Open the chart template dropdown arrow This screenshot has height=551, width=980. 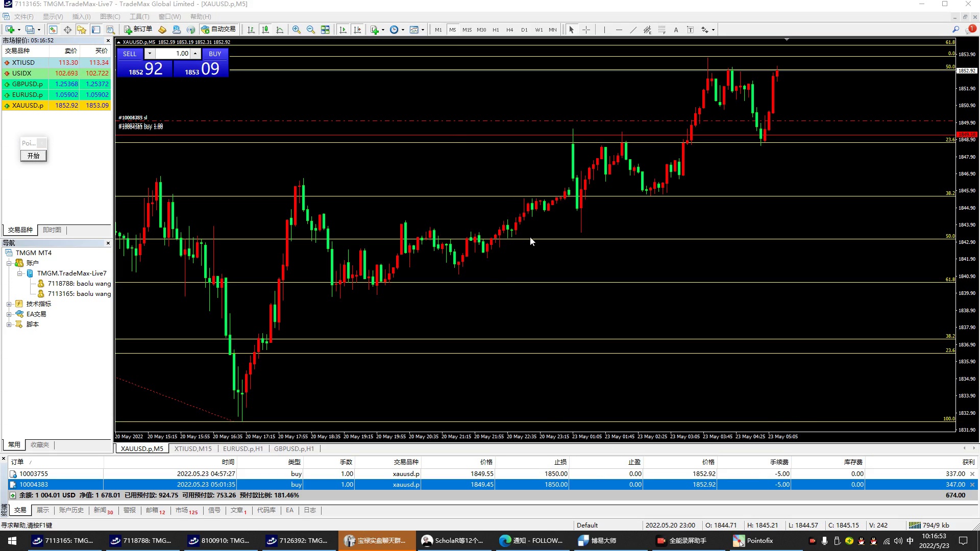point(423,30)
